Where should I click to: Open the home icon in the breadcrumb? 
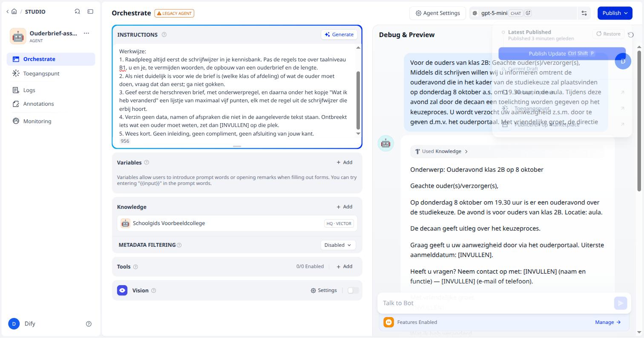[x=14, y=12]
